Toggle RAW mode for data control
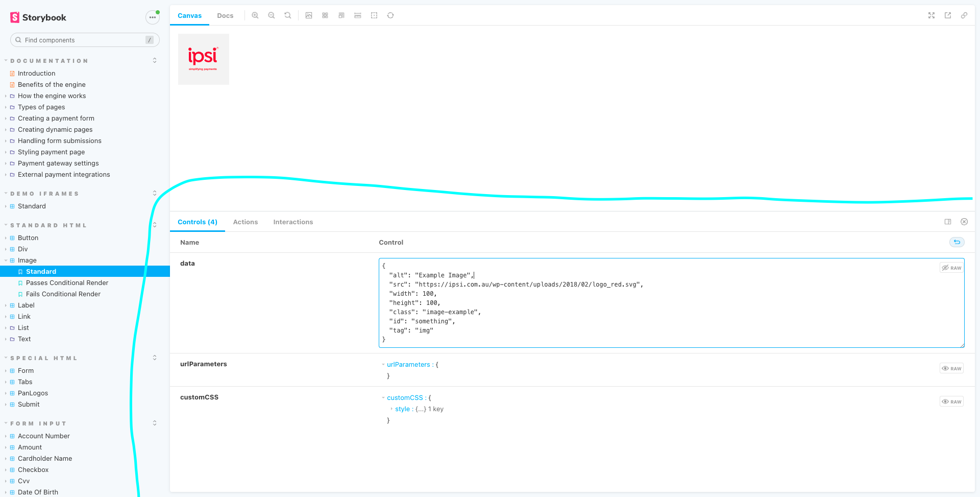This screenshot has width=980, height=497. (952, 268)
